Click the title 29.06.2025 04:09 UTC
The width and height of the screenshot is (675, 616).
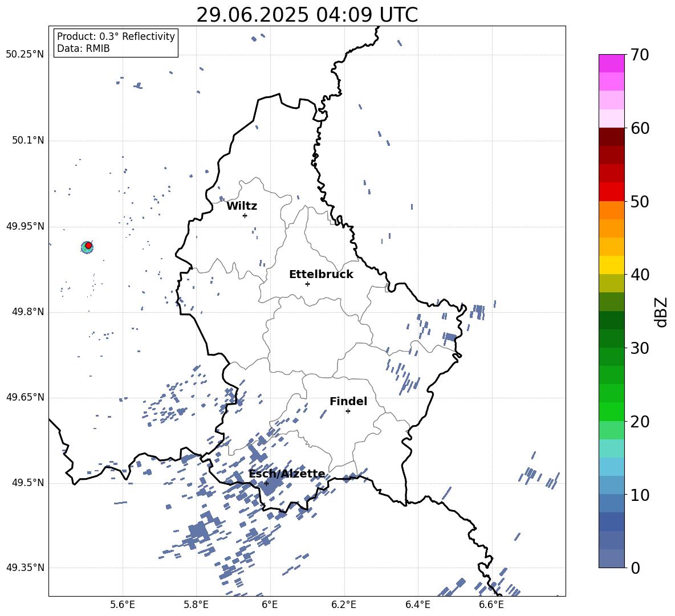(307, 15)
